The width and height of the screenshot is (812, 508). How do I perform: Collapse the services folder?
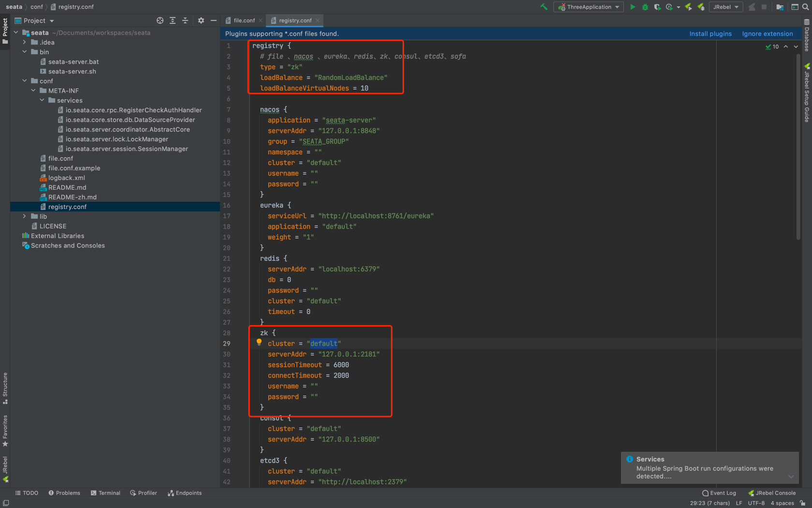tap(42, 100)
